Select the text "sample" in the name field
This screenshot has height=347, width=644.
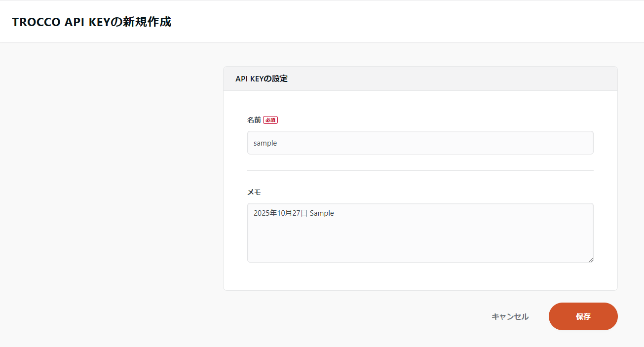[x=265, y=143]
